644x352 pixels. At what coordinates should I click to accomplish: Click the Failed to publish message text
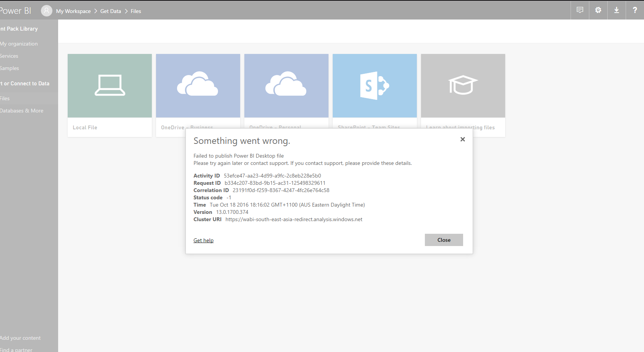point(239,156)
